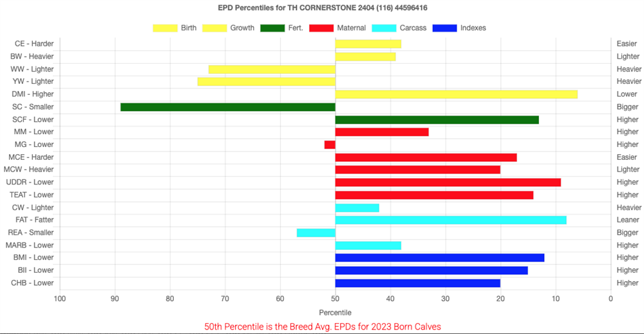644x334 pixels.
Task: Click the green SCF bar
Action: coord(437,120)
